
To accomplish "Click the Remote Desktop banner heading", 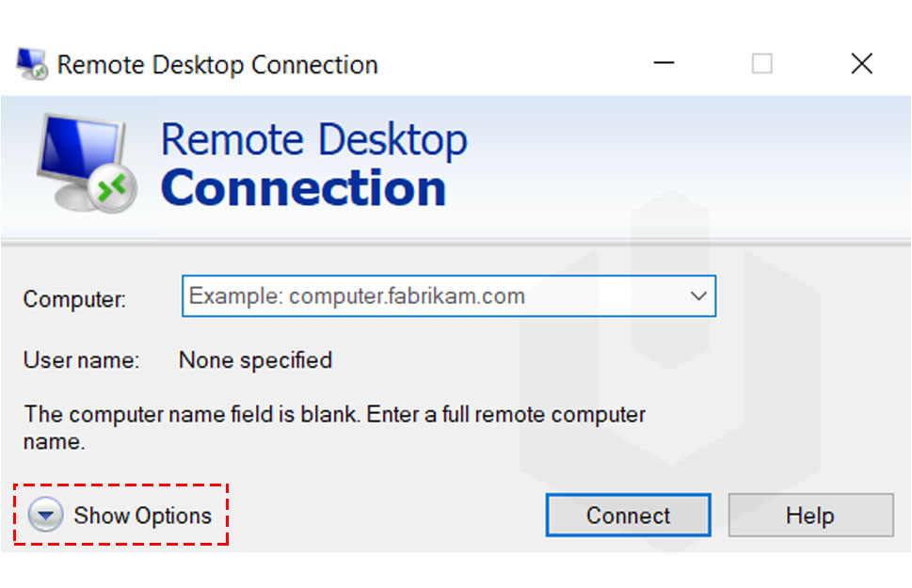I will 314,140.
